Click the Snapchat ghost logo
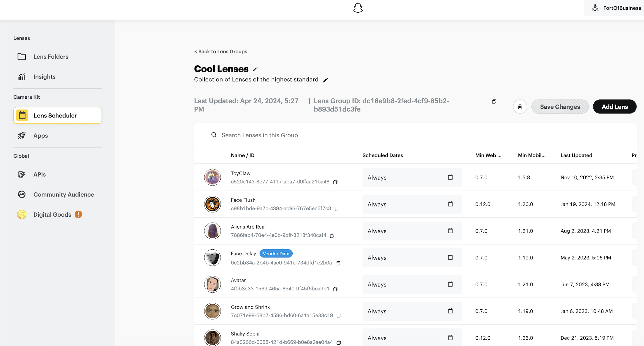The width and height of the screenshot is (644, 346). click(358, 8)
